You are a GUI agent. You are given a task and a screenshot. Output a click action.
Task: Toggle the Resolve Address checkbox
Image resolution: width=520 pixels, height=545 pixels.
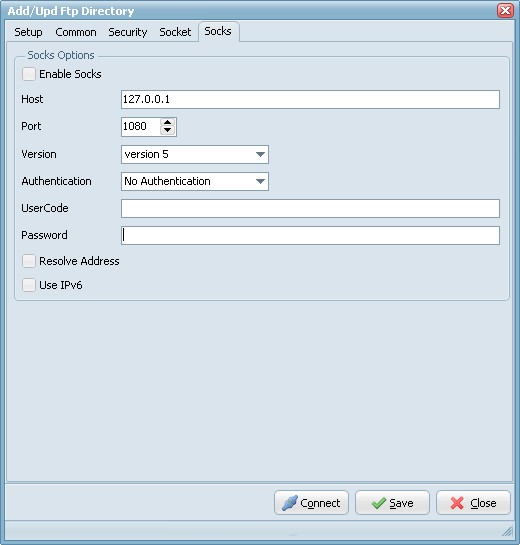click(29, 261)
